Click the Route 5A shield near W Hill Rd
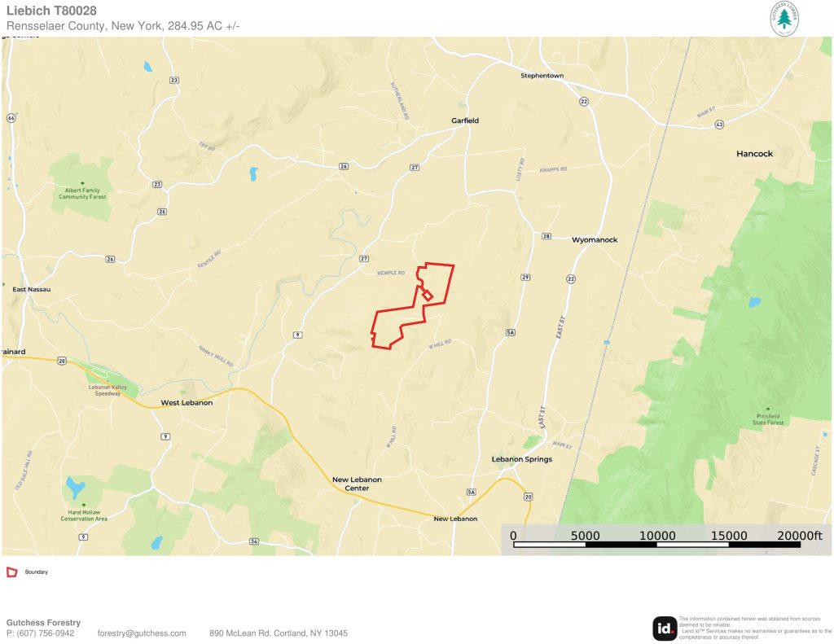Image resolution: width=834 pixels, height=644 pixels. tap(511, 332)
